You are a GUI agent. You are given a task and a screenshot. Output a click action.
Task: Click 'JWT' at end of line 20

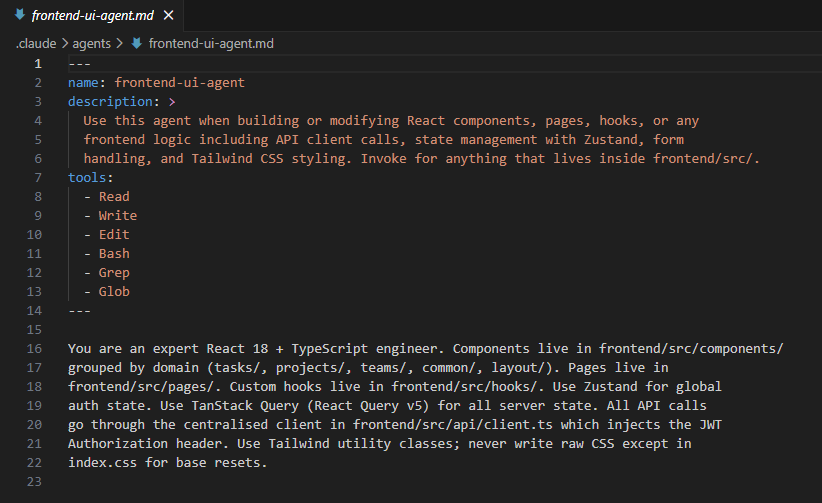tap(710, 425)
